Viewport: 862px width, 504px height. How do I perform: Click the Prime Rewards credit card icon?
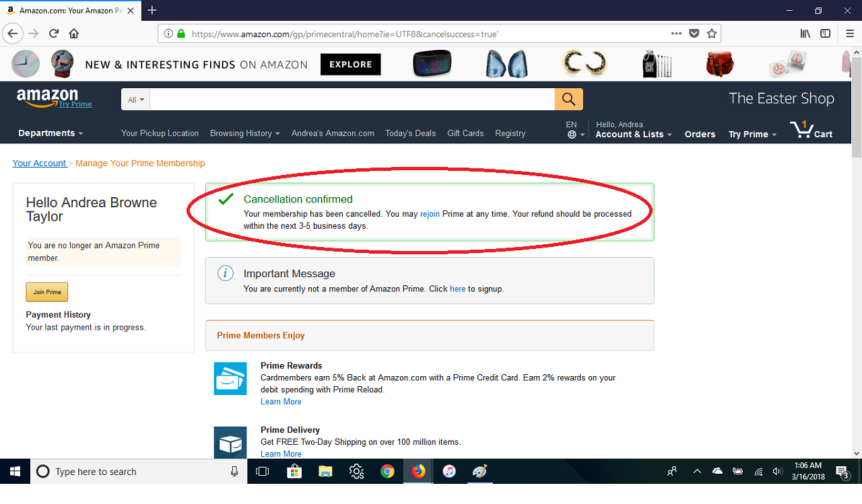[x=230, y=378]
